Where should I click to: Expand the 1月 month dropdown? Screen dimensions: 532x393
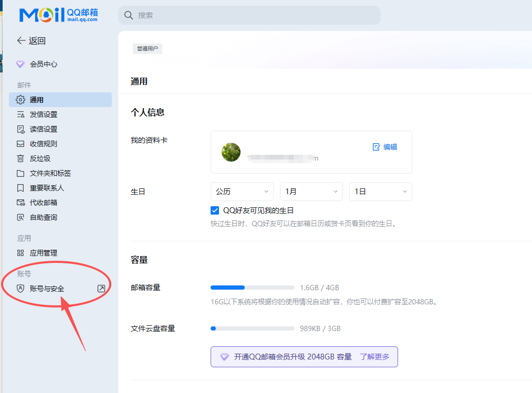point(311,192)
